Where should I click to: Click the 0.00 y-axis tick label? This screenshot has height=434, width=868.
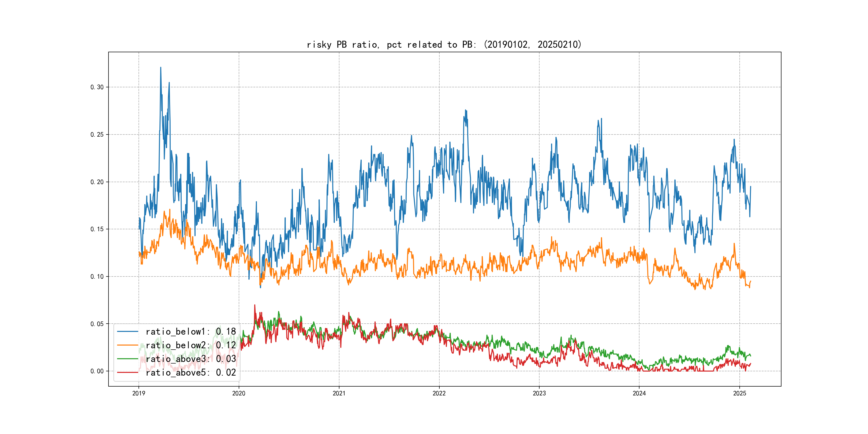pos(97,371)
